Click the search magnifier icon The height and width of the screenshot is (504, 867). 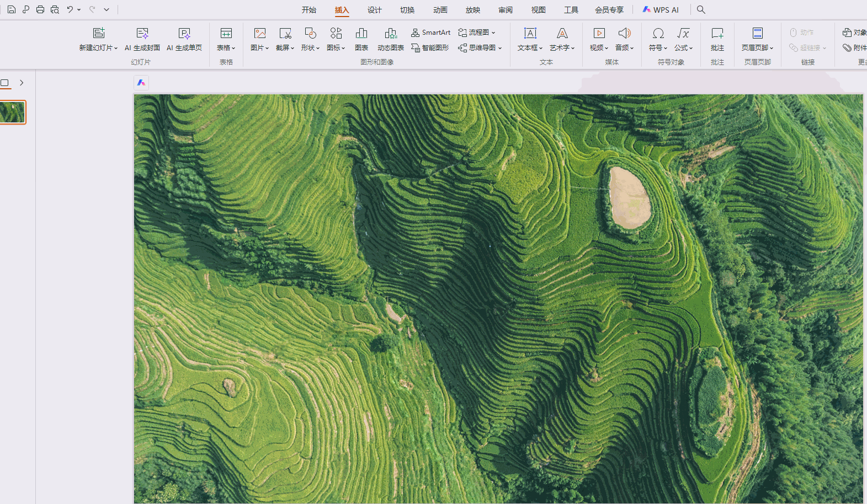pyautogui.click(x=701, y=9)
